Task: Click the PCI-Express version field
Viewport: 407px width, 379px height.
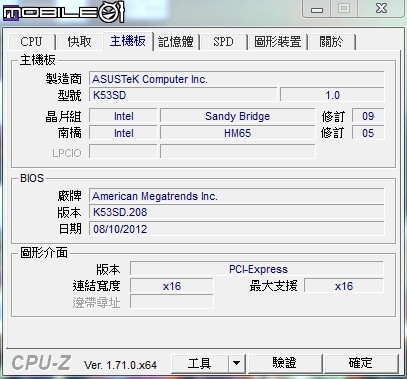Action: point(257,269)
